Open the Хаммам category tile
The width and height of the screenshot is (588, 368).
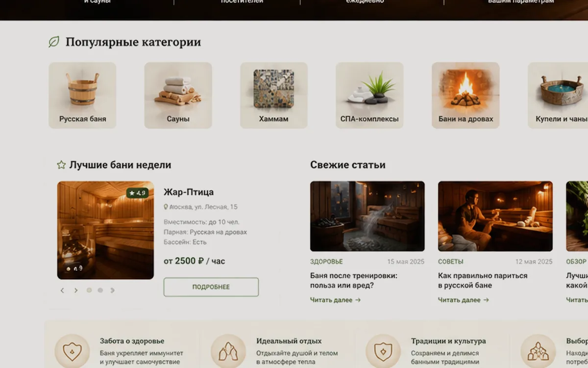[274, 95]
